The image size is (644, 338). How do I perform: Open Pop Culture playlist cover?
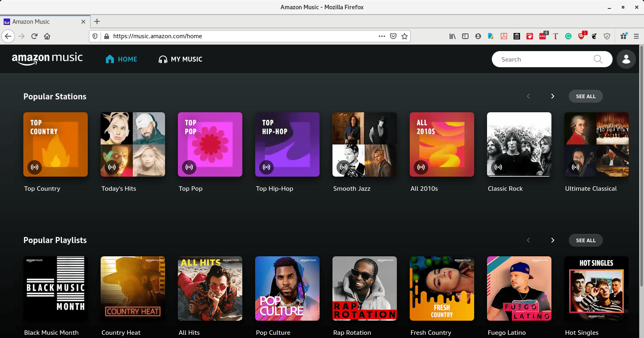point(287,289)
